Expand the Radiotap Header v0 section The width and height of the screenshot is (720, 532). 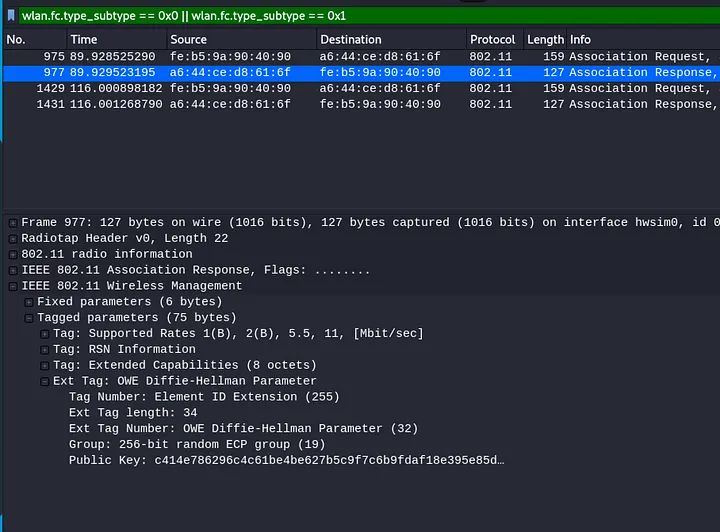coord(13,239)
